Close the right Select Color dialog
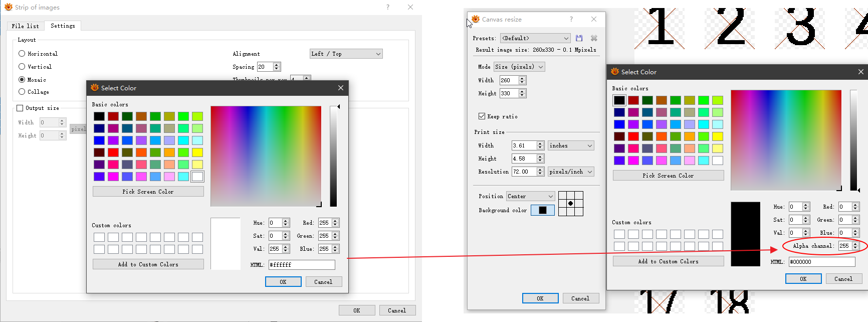The width and height of the screenshot is (868, 322). 861,72
